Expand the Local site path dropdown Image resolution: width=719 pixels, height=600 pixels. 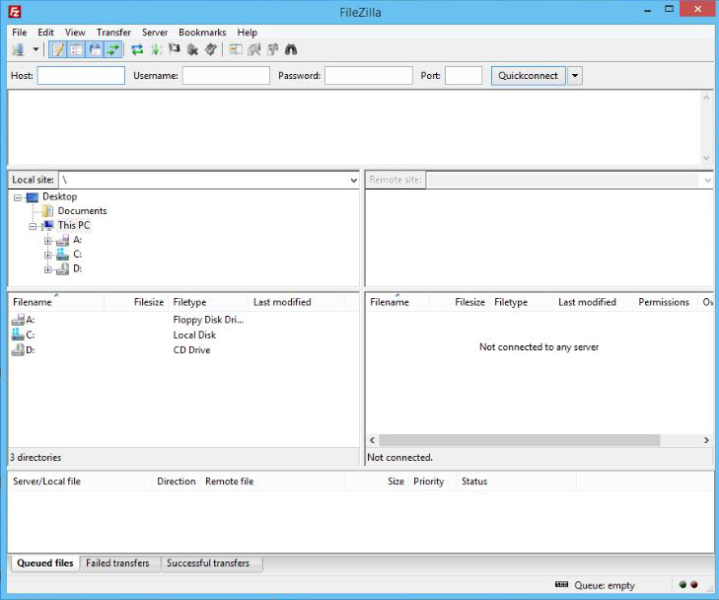point(353,180)
